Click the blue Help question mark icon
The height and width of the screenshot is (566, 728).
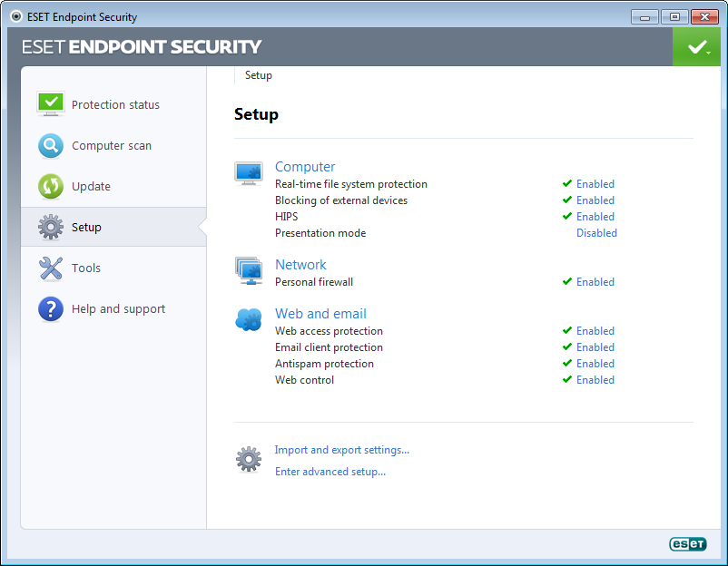point(51,309)
